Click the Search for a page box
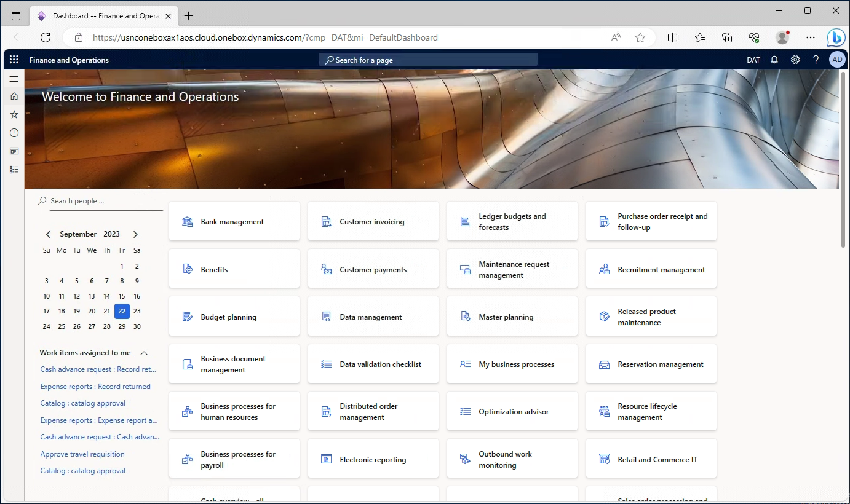The width and height of the screenshot is (850, 504). (x=428, y=60)
